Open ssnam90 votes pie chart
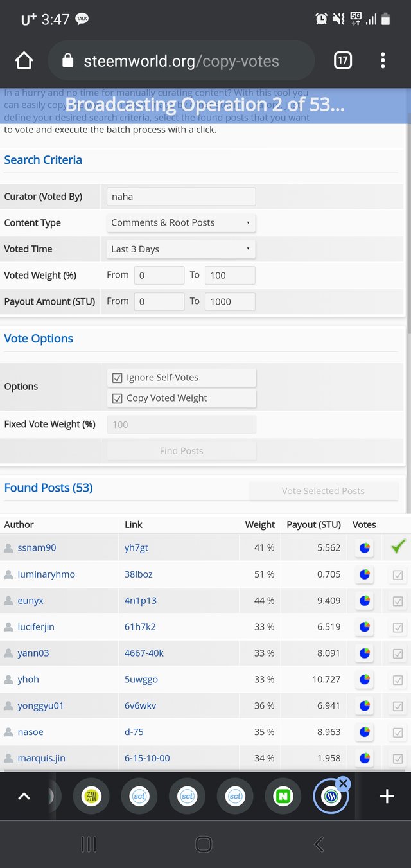This screenshot has width=411, height=868. point(365,548)
